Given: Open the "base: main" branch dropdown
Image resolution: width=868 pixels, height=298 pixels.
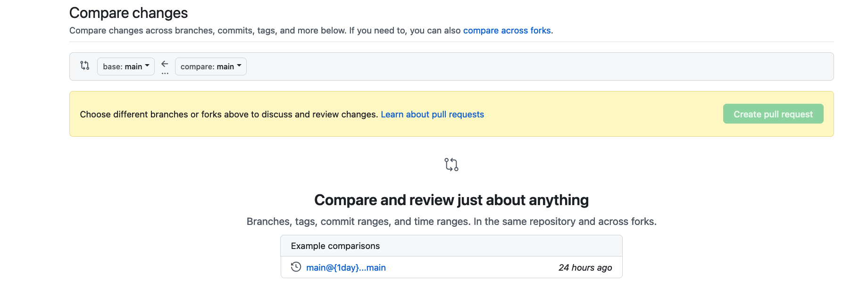Looking at the screenshot, I should (x=125, y=66).
